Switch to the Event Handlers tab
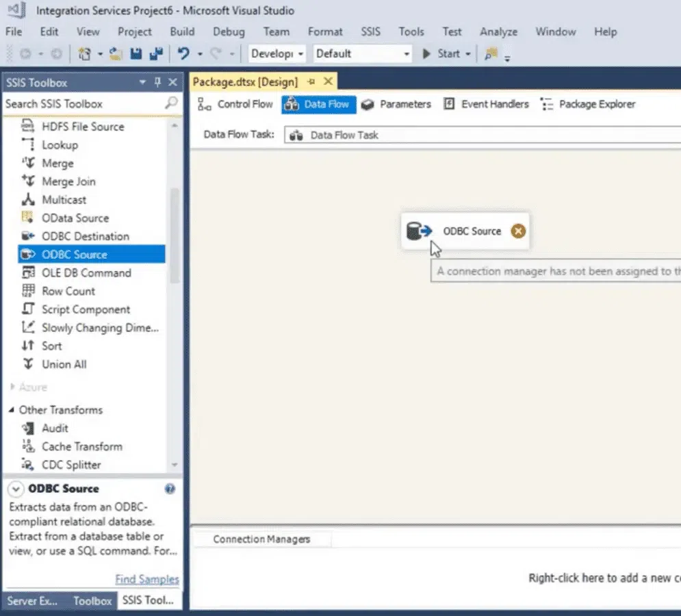Screen dimensions: 681x616 (486, 104)
